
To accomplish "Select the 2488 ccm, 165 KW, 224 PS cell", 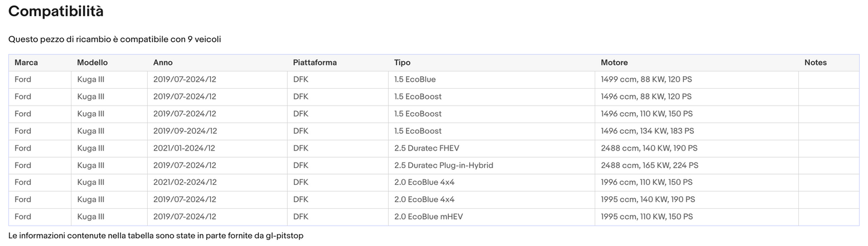I will pyautogui.click(x=649, y=166).
